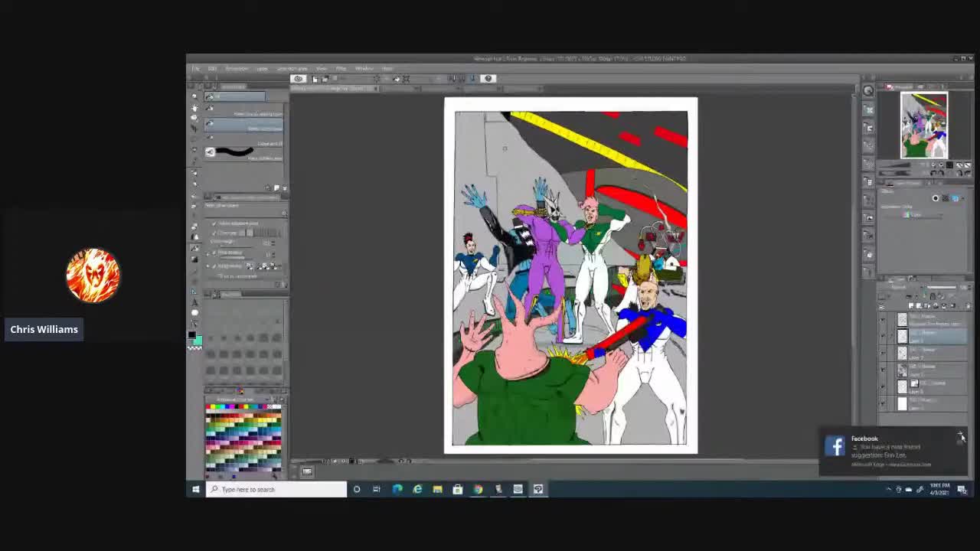Click the Open file icon
The image size is (980, 551).
(x=325, y=78)
